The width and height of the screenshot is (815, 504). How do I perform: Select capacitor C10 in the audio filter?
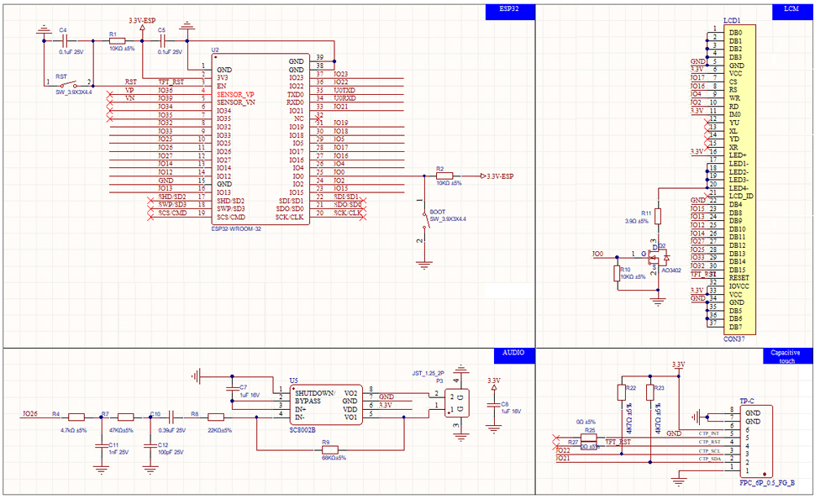click(x=171, y=417)
